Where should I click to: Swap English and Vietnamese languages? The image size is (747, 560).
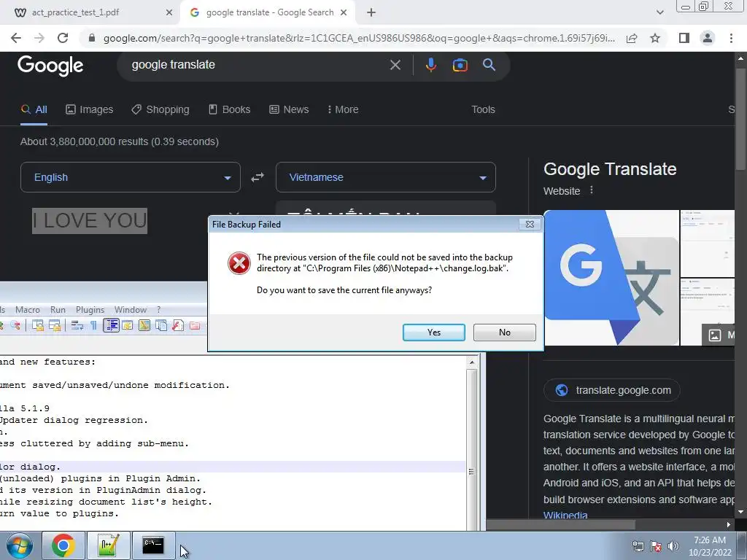coord(258,177)
